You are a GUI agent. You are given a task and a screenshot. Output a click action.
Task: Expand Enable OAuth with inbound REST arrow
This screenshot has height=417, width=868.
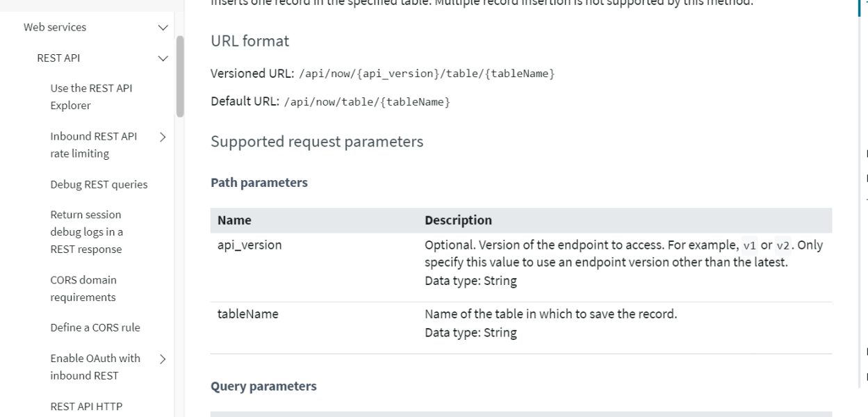(163, 359)
